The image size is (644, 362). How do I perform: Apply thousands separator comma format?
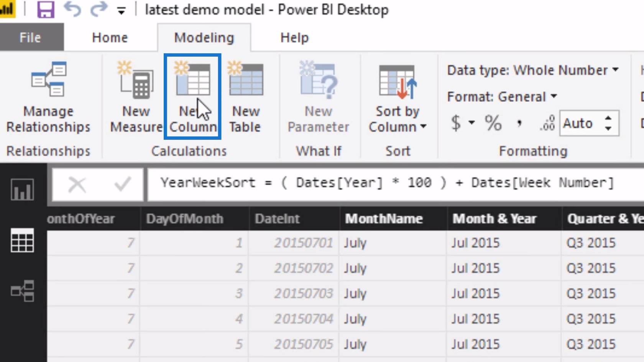[x=519, y=123]
